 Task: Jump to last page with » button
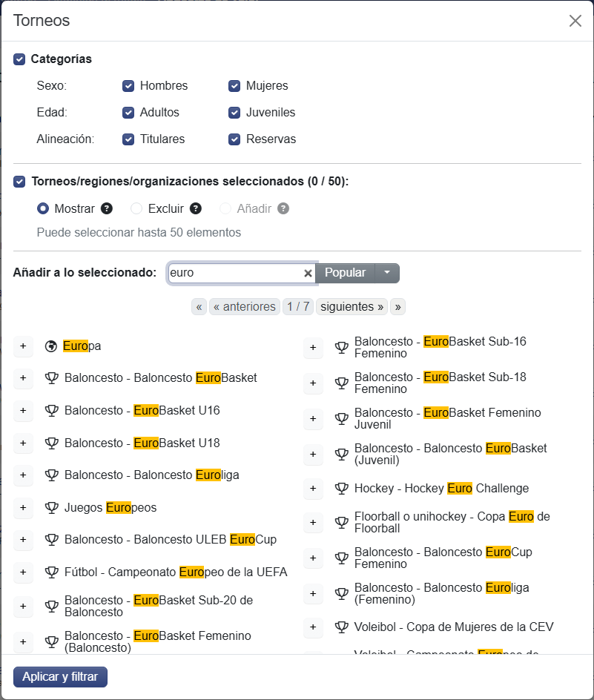click(x=397, y=307)
